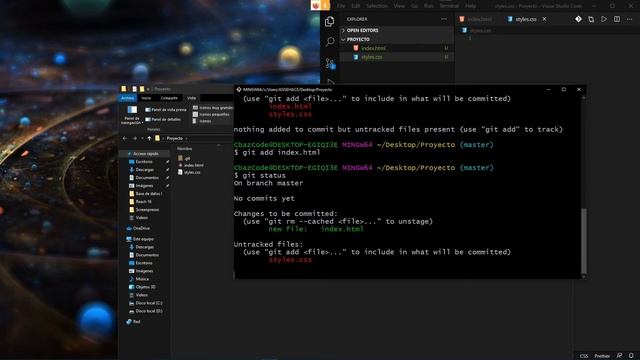The width and height of the screenshot is (640, 360).
Task: Select styles.css in VS Code Explorer tree
Action: (397, 57)
